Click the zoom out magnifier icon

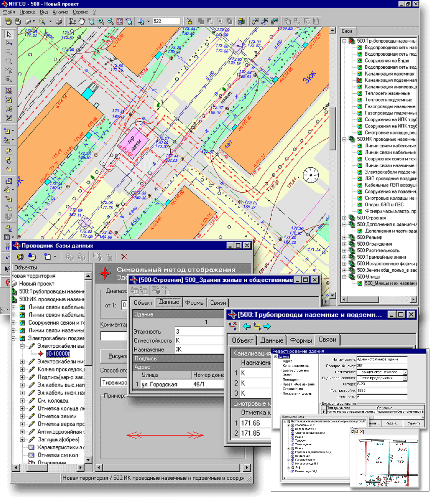tap(110, 21)
